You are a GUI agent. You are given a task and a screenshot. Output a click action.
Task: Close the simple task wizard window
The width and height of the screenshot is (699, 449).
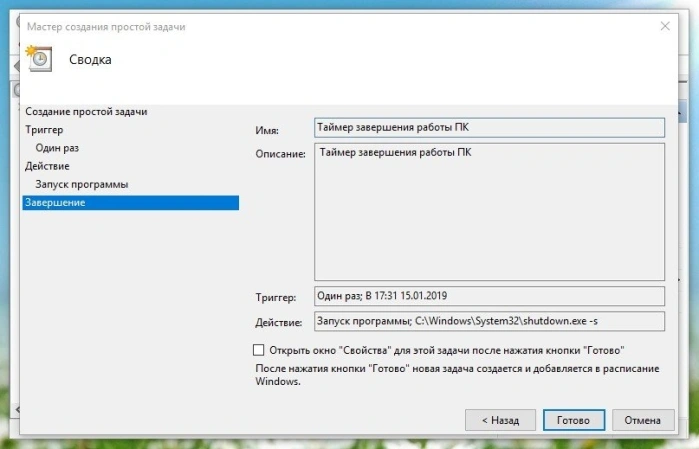[x=665, y=26]
